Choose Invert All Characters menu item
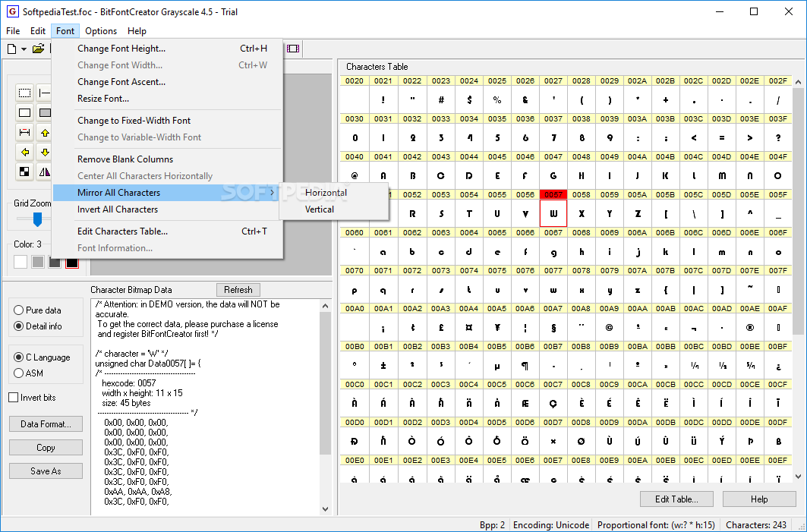The height and width of the screenshot is (532, 807). click(x=168, y=209)
